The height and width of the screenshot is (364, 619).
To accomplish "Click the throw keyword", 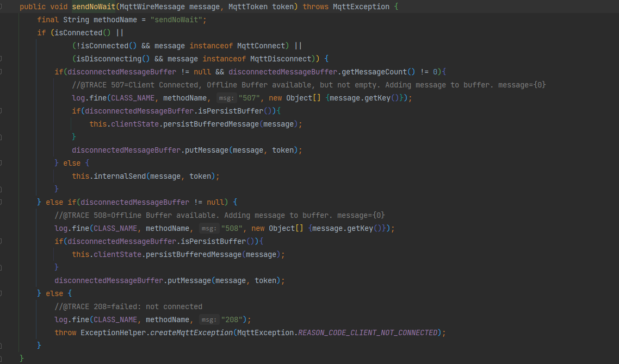I will [x=65, y=332].
